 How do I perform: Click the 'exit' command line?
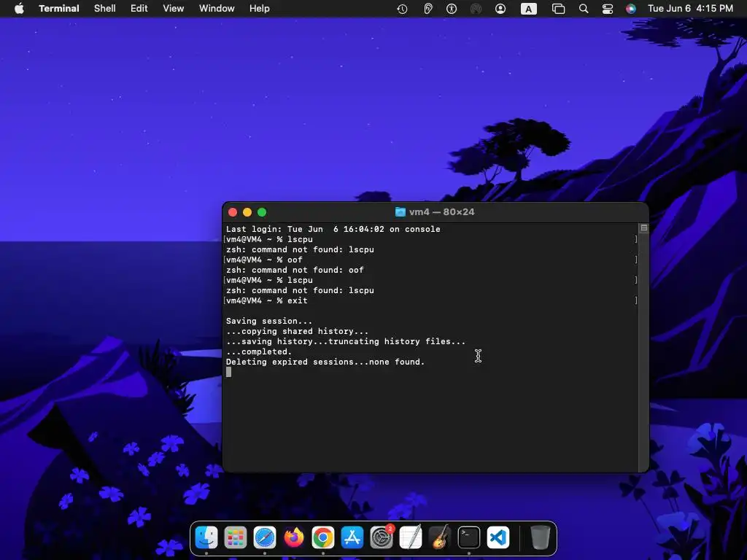[x=267, y=301]
